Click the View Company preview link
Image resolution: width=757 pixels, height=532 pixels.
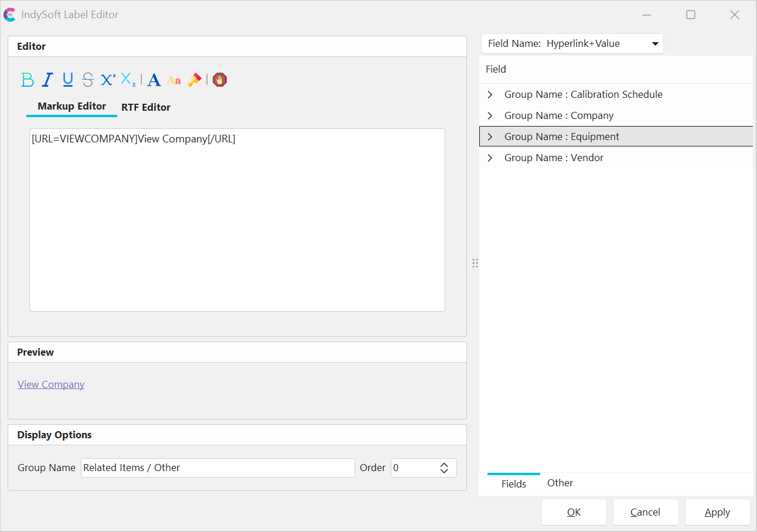tap(51, 384)
